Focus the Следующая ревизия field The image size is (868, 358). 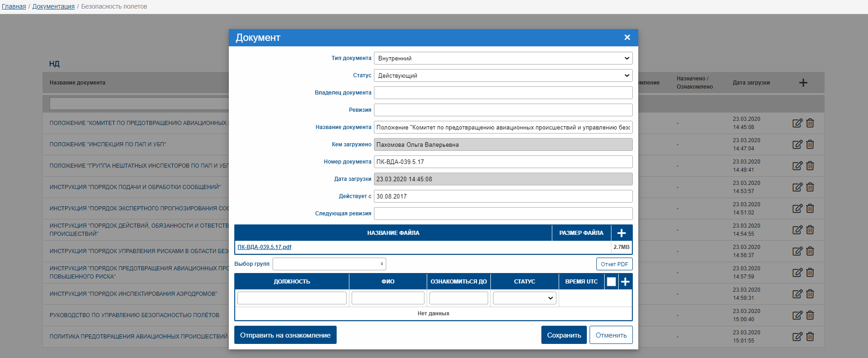(x=503, y=214)
